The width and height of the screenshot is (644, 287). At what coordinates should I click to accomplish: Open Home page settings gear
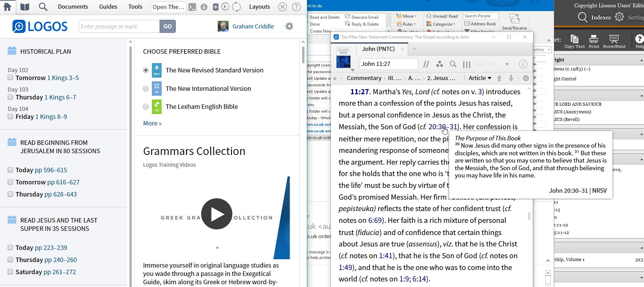click(x=289, y=26)
